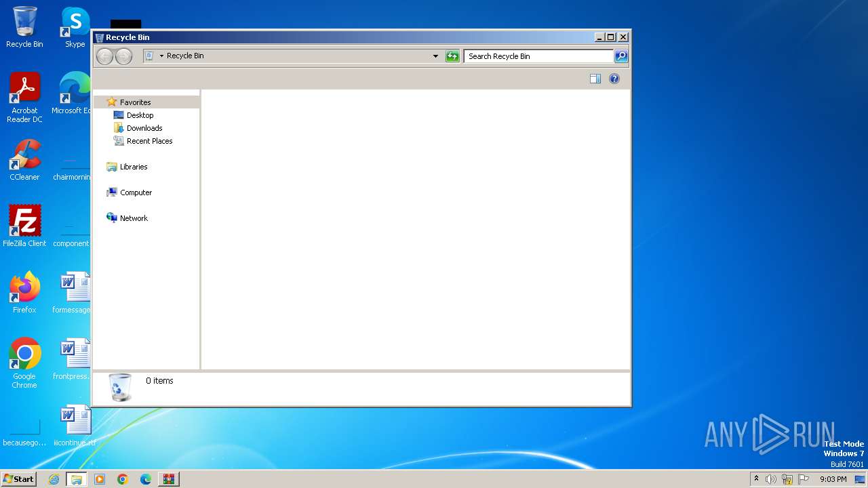Select Favorites in navigation pane
This screenshot has height=488, width=868.
[x=136, y=102]
